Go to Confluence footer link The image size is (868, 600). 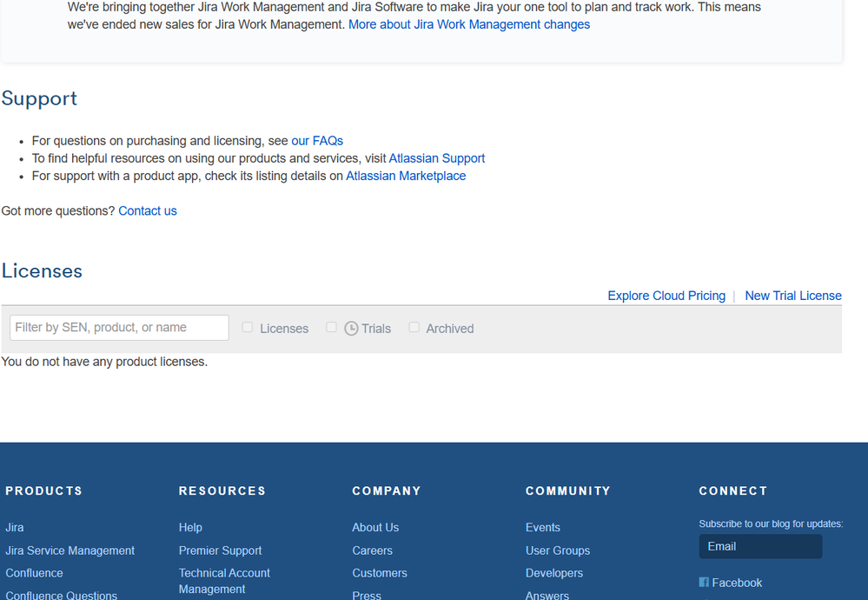tap(35, 573)
